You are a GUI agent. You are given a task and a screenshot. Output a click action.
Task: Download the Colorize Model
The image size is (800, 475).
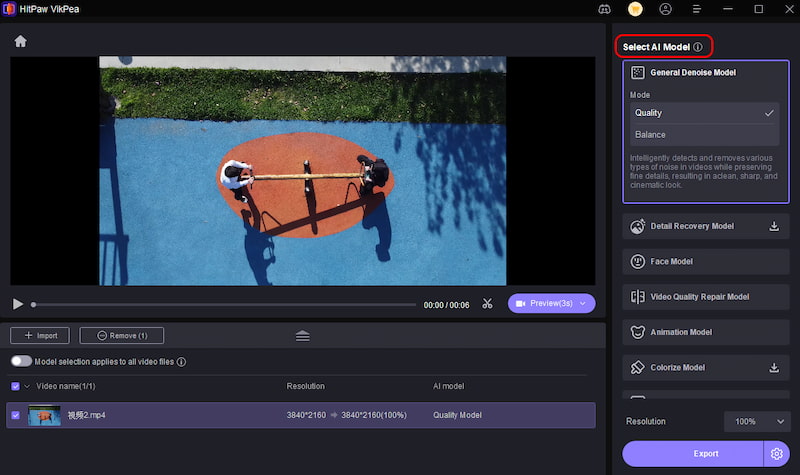tap(774, 367)
